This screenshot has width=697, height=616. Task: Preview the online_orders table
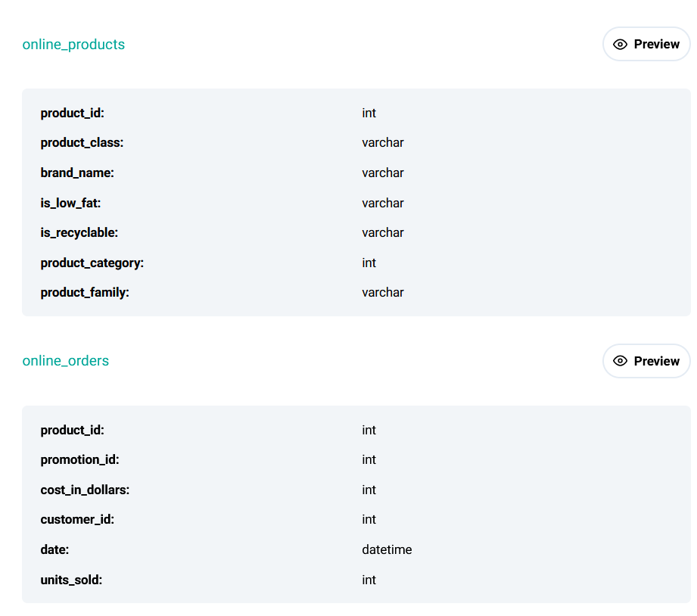tap(646, 361)
